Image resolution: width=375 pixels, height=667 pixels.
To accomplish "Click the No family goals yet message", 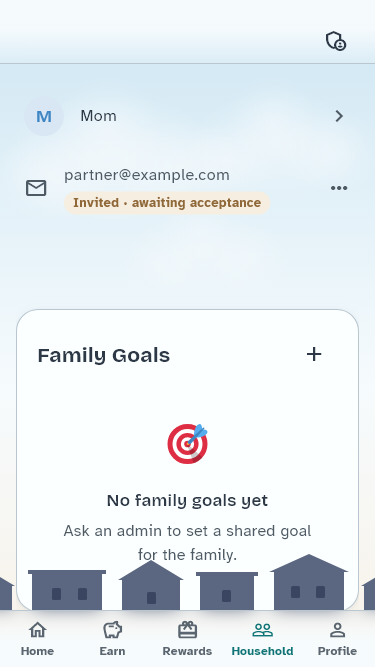I will point(188,501).
